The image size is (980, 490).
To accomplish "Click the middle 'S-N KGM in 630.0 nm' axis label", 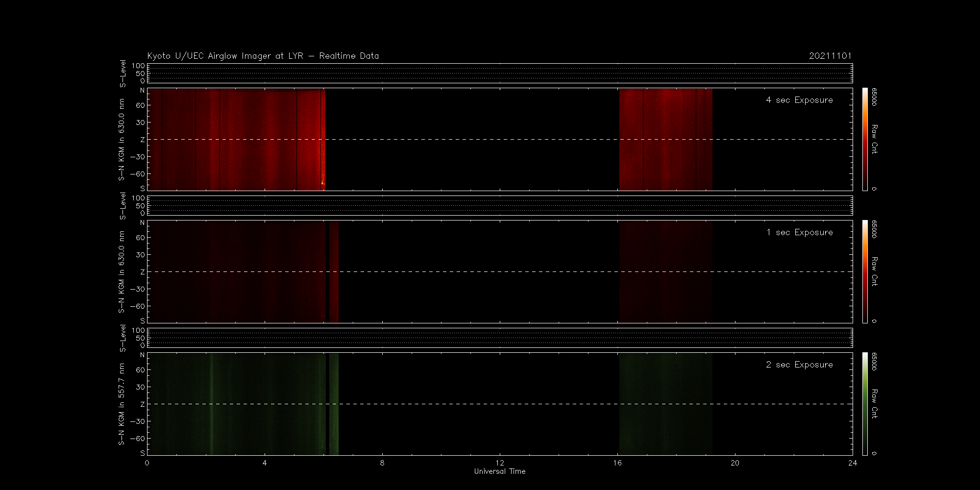I will [x=122, y=272].
